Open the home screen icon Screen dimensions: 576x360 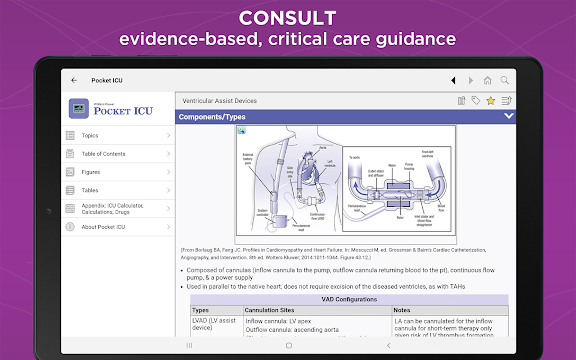pos(487,80)
